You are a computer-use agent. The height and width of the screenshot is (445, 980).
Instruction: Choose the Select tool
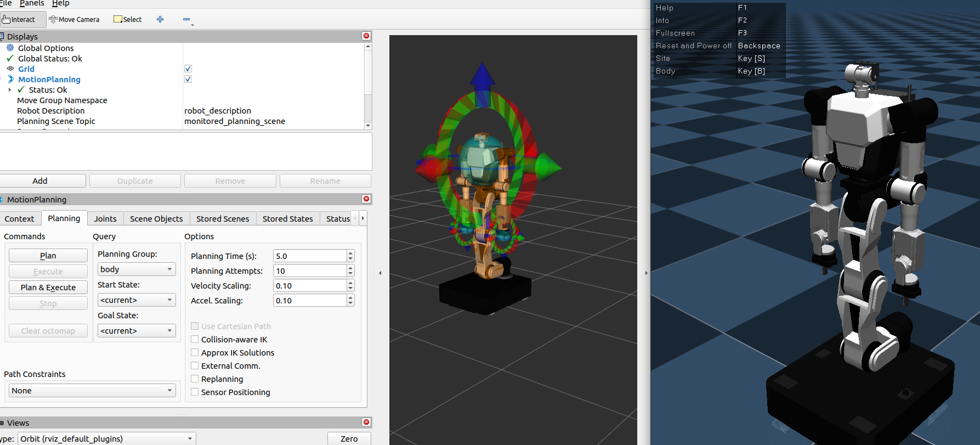(x=127, y=19)
